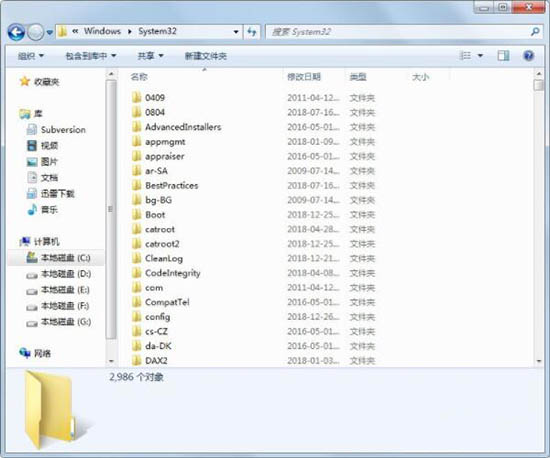
Task: Sort by 大小 column header
Action: point(420,77)
